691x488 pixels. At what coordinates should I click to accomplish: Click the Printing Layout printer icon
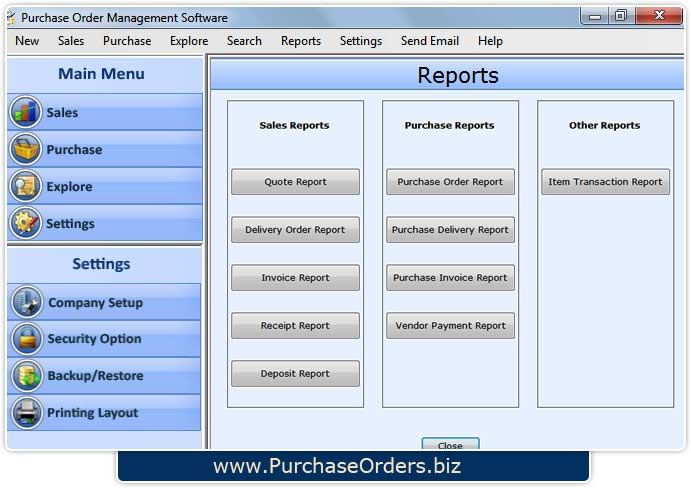point(27,413)
